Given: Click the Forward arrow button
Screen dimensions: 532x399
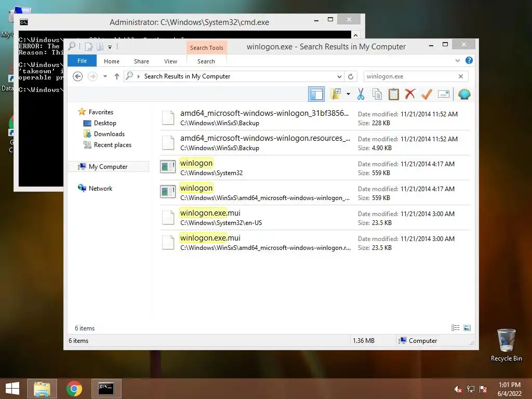Looking at the screenshot, I should 92,76.
